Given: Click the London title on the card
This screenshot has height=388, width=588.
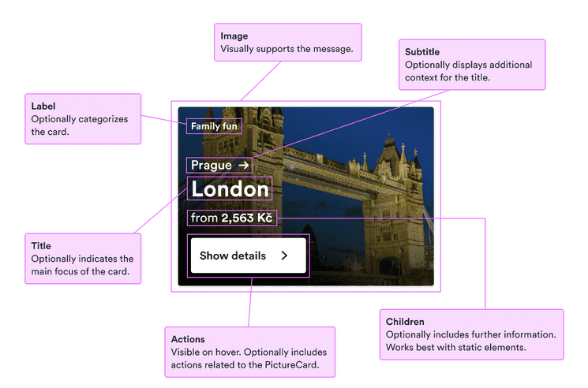Looking at the screenshot, I should 230,189.
